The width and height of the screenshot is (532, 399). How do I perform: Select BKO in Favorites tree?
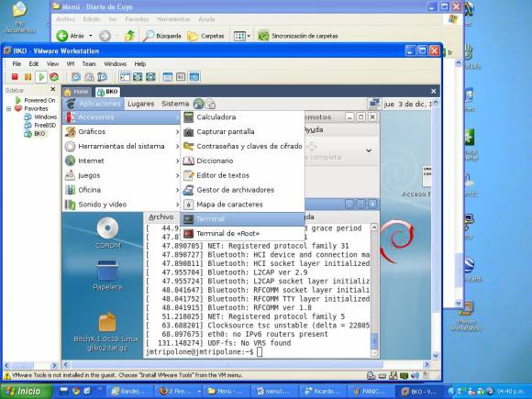[35, 134]
